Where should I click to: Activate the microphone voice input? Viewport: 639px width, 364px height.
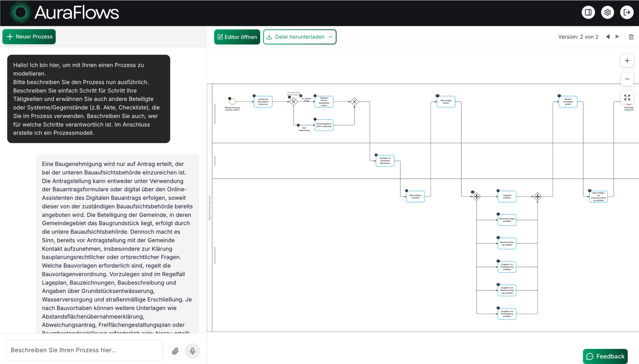192,351
